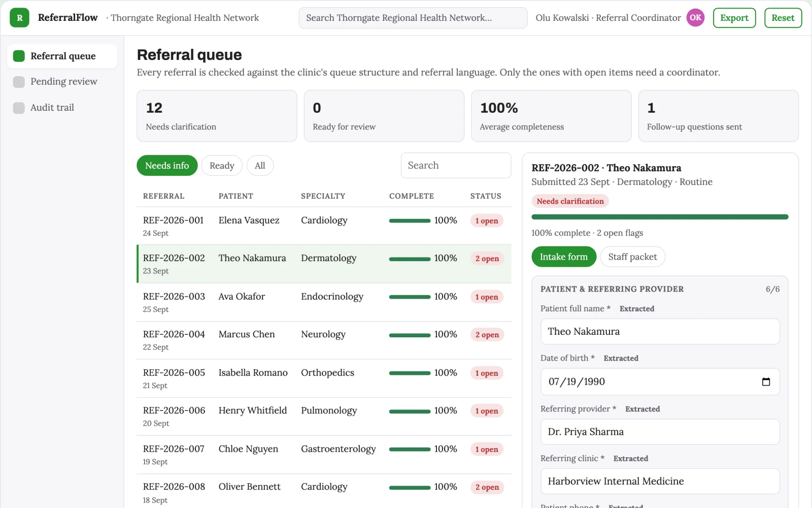The image size is (812, 508).
Task: Select Marcus Chen referral row
Action: 324,340
